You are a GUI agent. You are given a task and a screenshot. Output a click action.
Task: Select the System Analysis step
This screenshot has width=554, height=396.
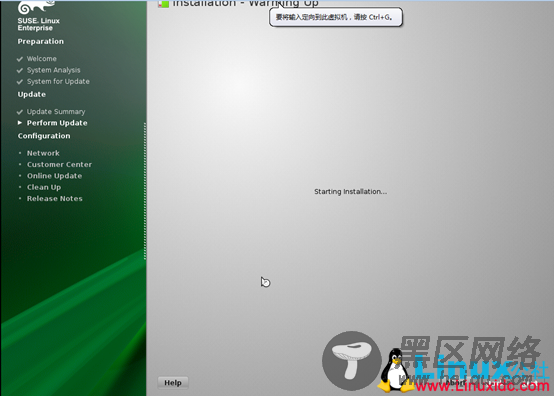(x=54, y=70)
